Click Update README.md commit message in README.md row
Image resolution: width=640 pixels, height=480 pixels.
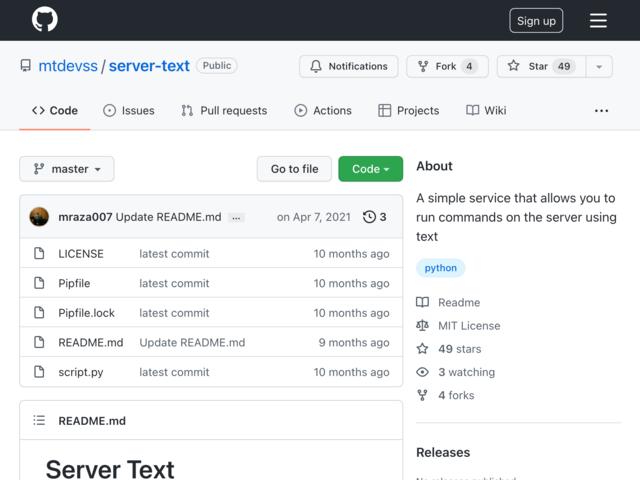point(192,342)
